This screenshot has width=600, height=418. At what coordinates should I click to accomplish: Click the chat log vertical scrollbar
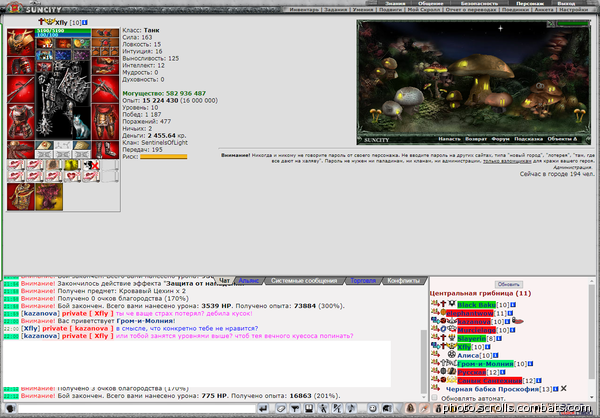click(424, 362)
